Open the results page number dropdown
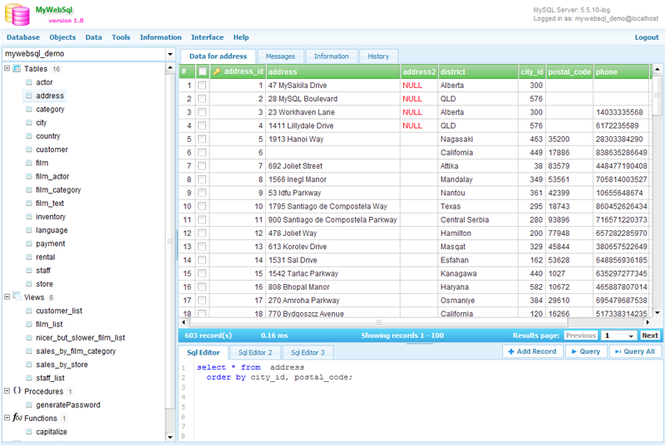665x446 pixels. point(617,336)
